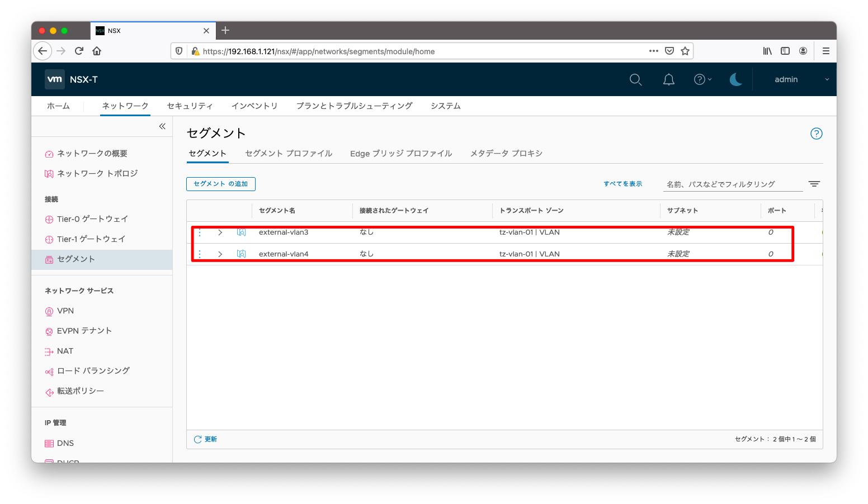Screen dimensions: 868x504
Task: Collapse the left sidebar with double chevron
Action: 162,126
